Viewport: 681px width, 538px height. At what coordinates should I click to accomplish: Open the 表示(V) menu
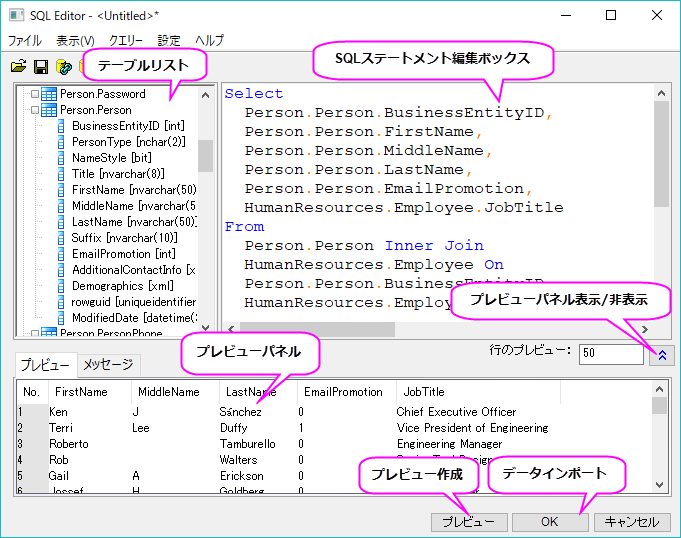click(76, 40)
